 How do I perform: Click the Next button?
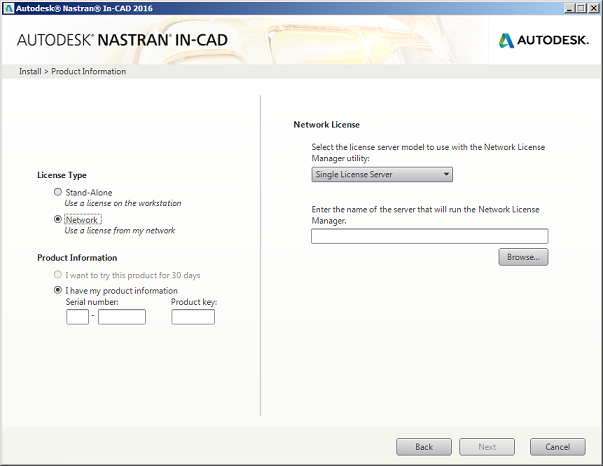click(487, 447)
